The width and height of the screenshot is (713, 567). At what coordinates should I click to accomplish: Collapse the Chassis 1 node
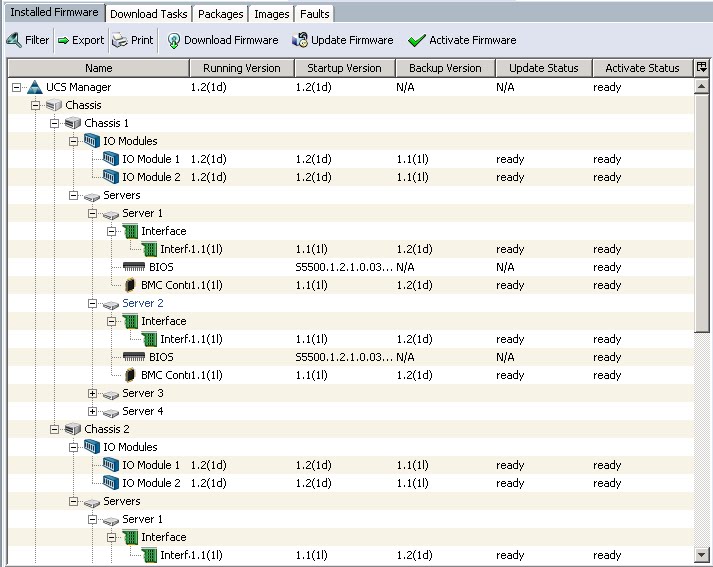(55, 123)
